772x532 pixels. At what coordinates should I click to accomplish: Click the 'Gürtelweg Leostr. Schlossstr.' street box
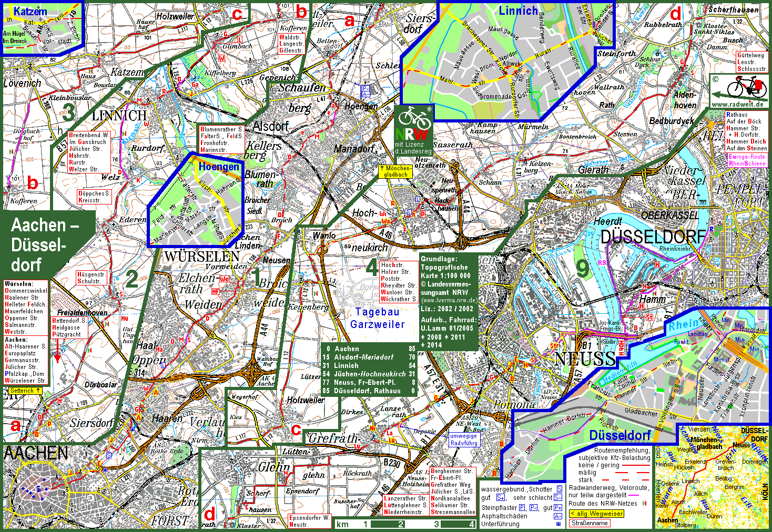coord(752,62)
